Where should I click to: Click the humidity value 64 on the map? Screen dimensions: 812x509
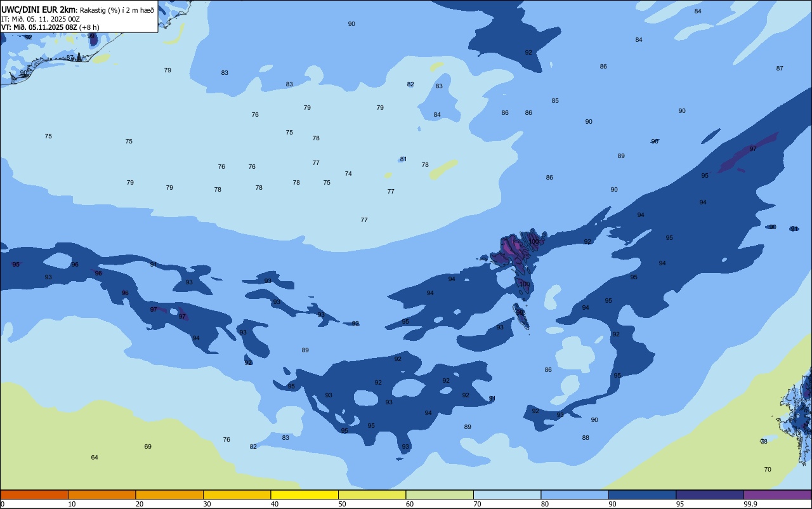(x=95, y=458)
